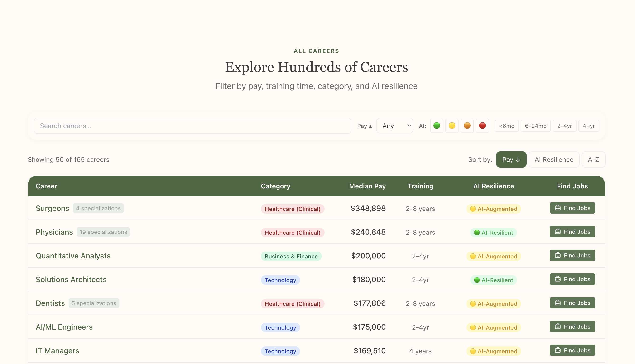Click the briefcase icon on Surgeons row

coord(558,208)
